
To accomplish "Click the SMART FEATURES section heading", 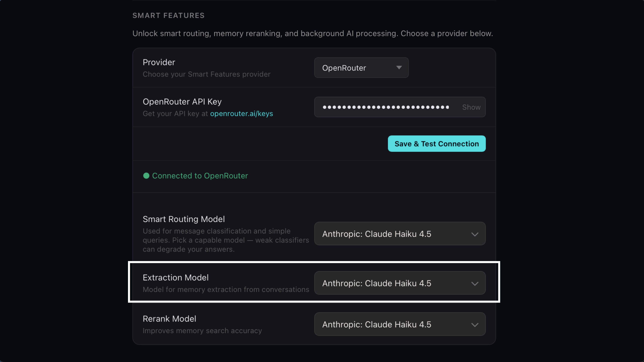I will pyautogui.click(x=169, y=15).
